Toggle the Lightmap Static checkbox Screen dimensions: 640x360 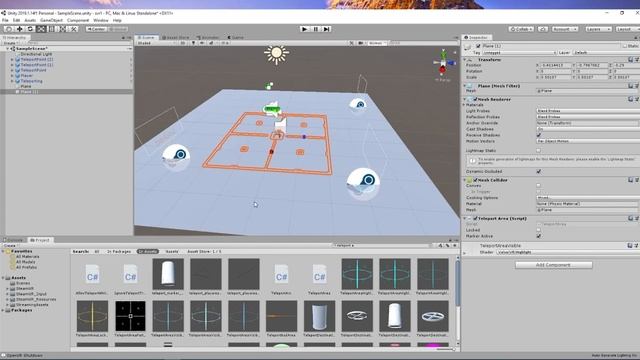coord(539,151)
